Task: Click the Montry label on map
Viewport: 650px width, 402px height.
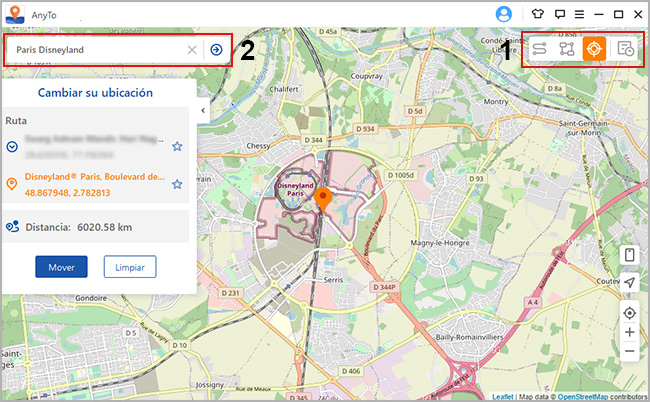Action: (x=496, y=102)
